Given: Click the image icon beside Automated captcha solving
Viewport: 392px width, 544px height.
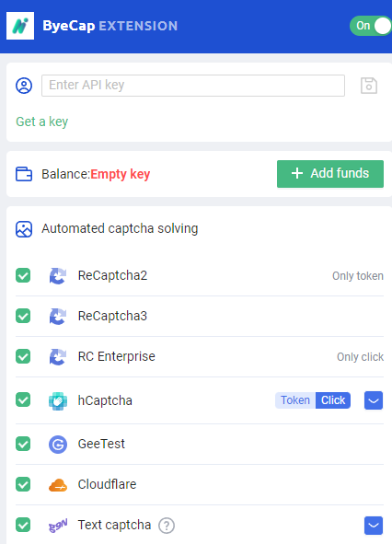Looking at the screenshot, I should tap(24, 229).
